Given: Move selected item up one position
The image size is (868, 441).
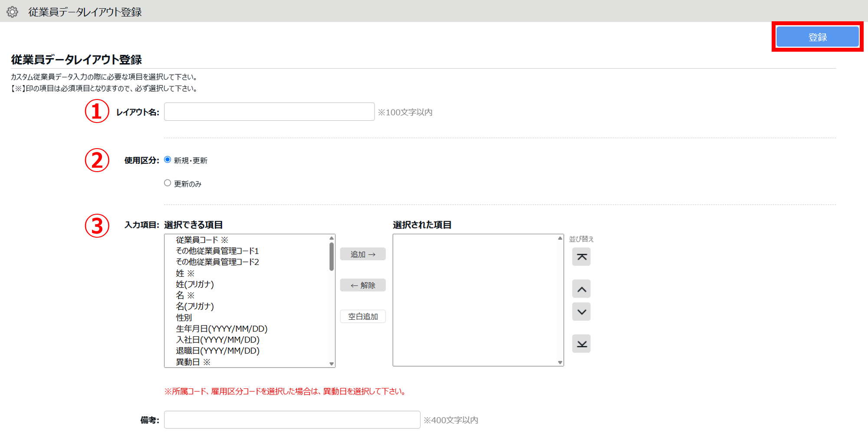Looking at the screenshot, I should [x=581, y=289].
